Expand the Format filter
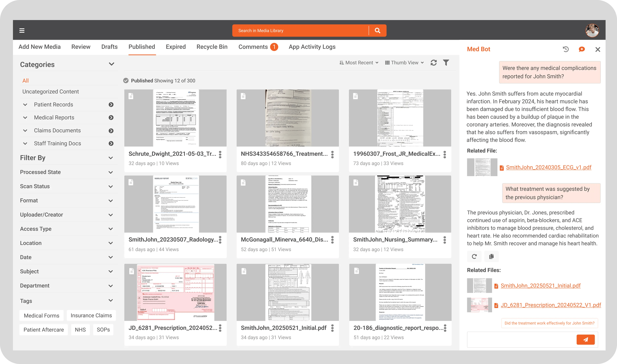Screen dimensions: 617x364 [111, 201]
